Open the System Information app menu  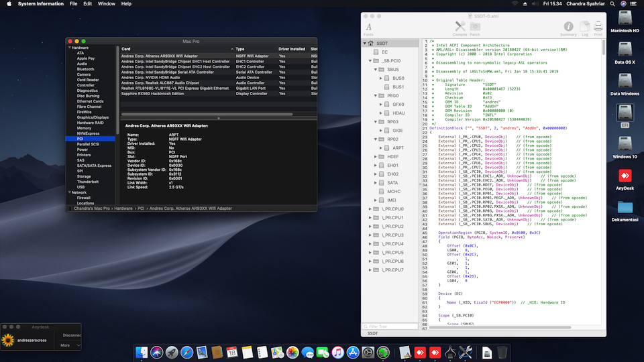pyautogui.click(x=41, y=4)
